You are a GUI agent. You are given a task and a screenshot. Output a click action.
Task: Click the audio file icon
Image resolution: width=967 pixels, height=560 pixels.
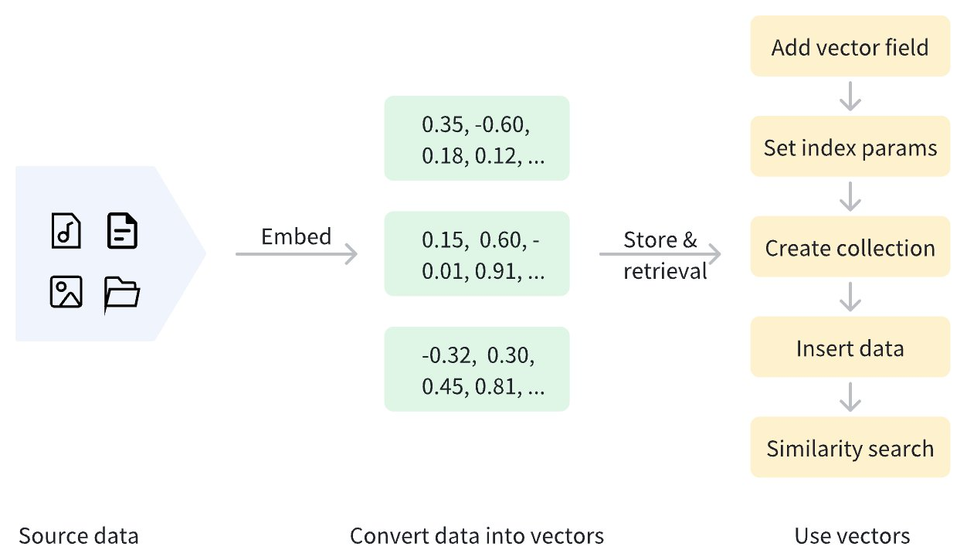(x=66, y=231)
